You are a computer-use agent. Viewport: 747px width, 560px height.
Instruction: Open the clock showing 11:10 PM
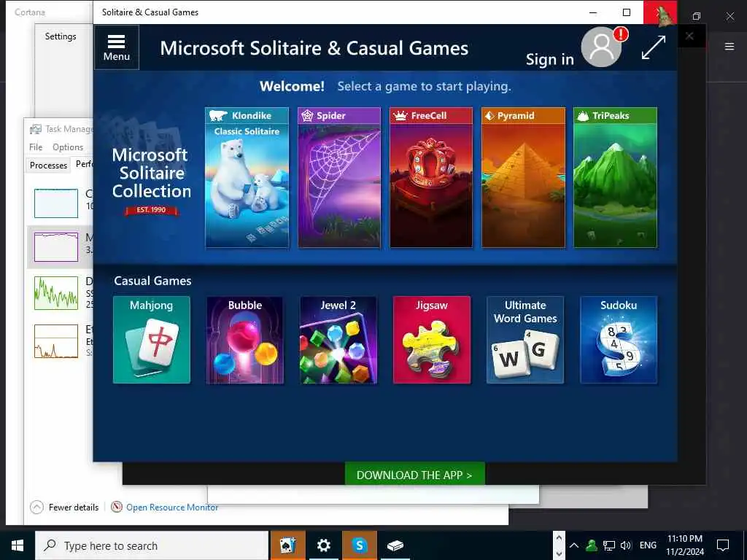pos(684,545)
